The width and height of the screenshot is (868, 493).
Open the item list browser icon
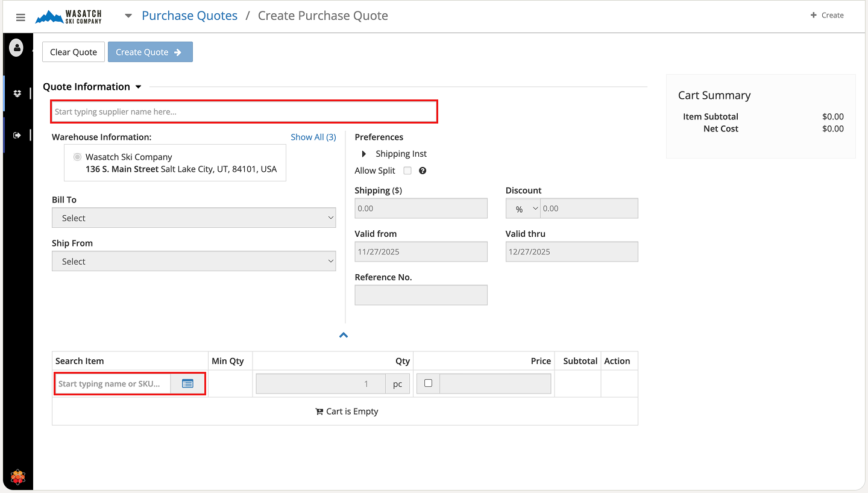pos(187,384)
